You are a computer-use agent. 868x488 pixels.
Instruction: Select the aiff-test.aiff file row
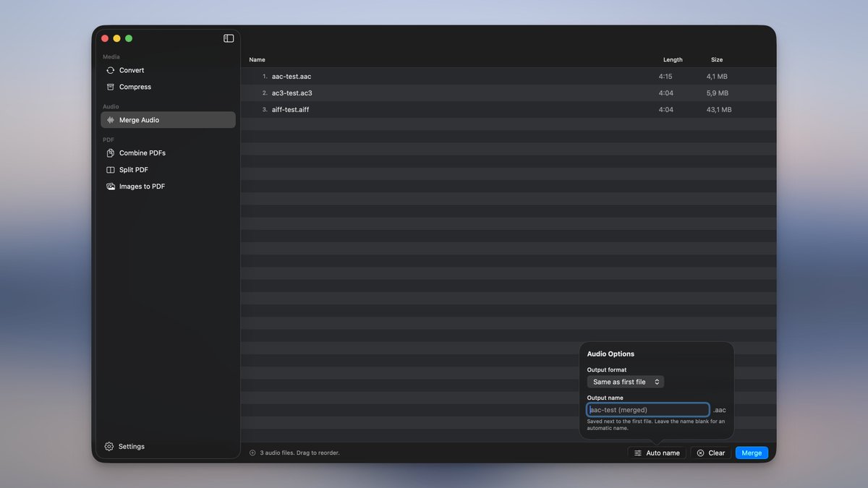pyautogui.click(x=509, y=110)
